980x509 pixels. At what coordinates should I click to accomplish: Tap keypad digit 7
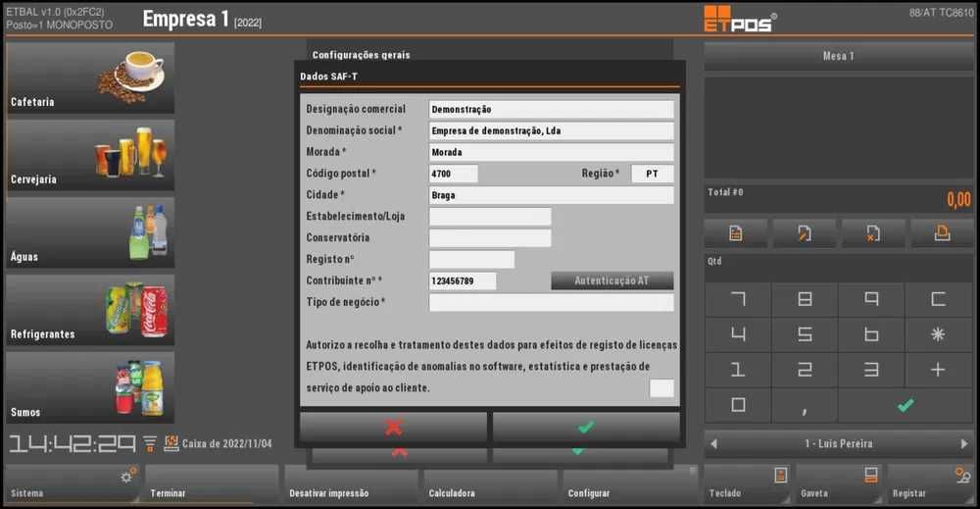point(738,299)
